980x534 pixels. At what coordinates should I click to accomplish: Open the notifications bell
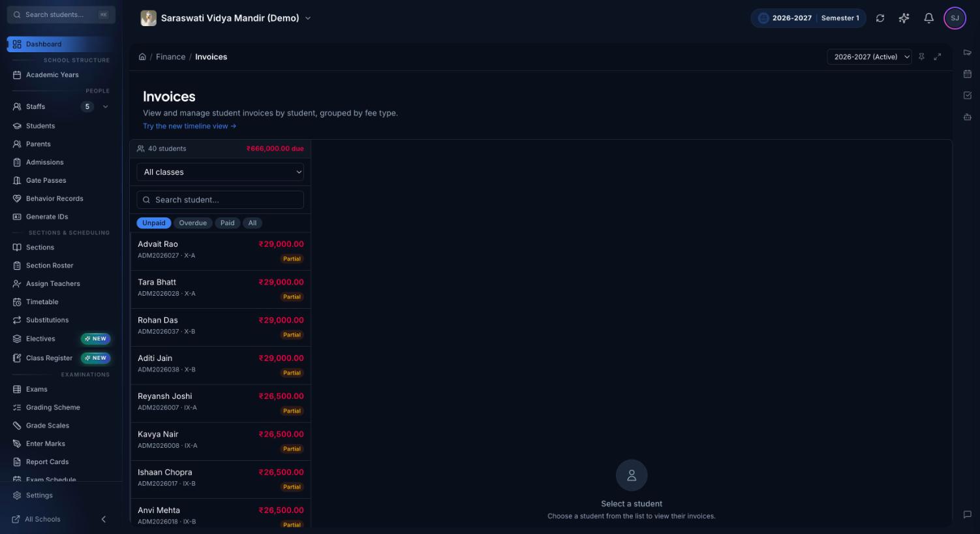coord(928,18)
